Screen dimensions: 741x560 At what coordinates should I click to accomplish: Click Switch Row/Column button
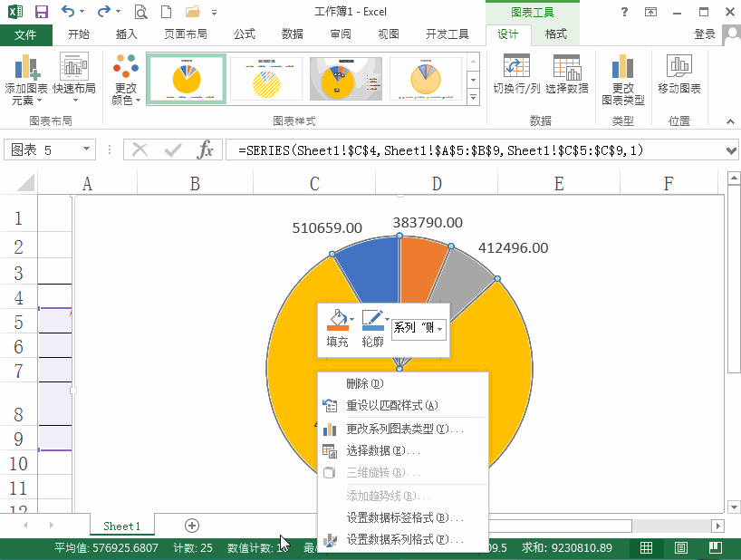(x=516, y=73)
